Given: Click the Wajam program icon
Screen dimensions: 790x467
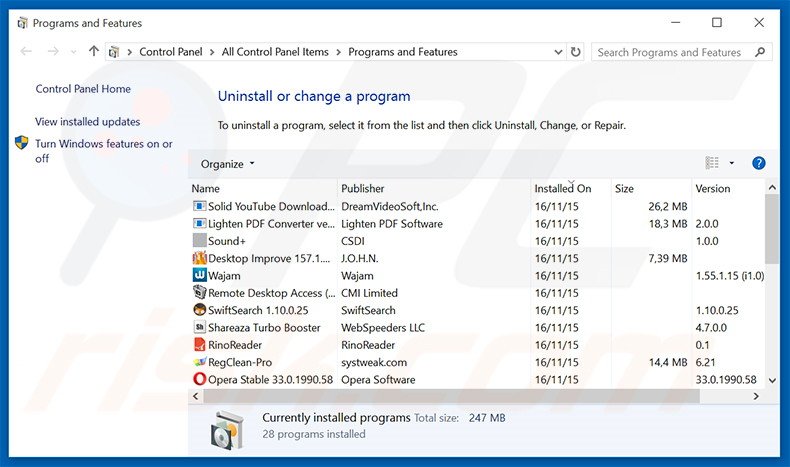Looking at the screenshot, I should 200,275.
